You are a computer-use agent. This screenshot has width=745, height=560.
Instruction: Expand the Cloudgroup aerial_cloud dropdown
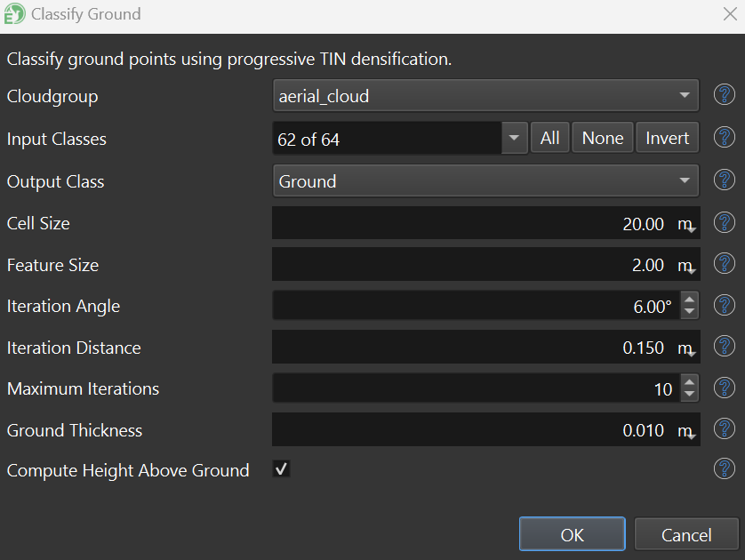click(x=485, y=96)
